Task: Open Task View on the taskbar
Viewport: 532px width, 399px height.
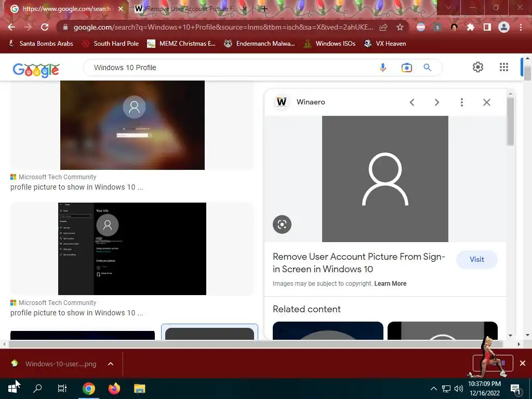Action: pos(62,389)
